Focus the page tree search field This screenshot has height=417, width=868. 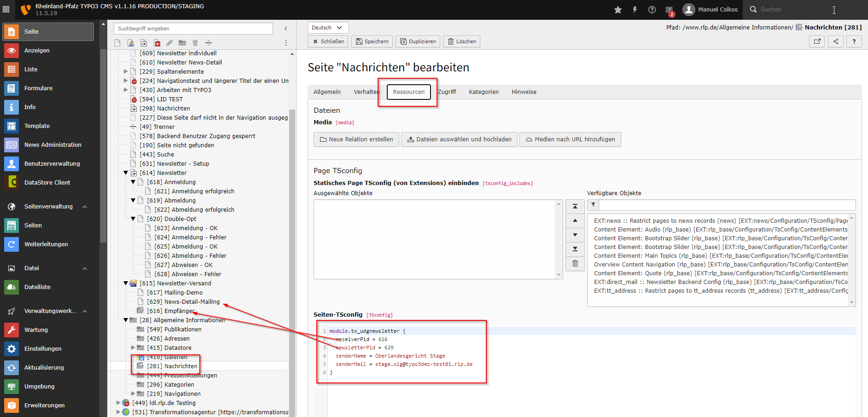193,29
